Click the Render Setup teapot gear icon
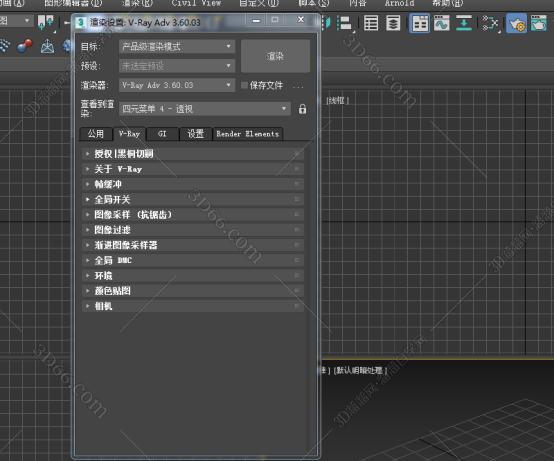 click(516, 24)
